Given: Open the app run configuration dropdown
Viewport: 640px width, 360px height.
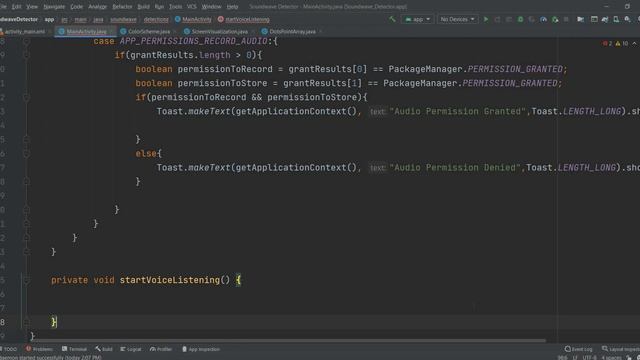Looking at the screenshot, I should 418,19.
